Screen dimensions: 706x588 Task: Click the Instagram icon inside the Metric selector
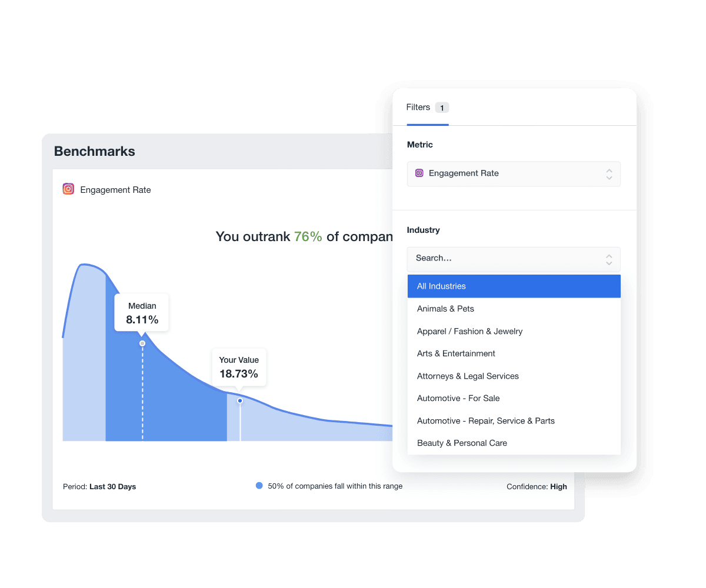pos(419,173)
